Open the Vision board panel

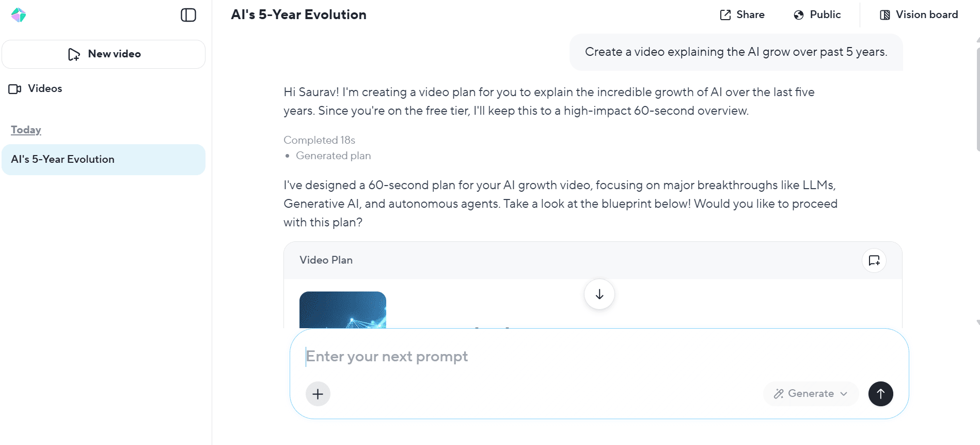919,14
